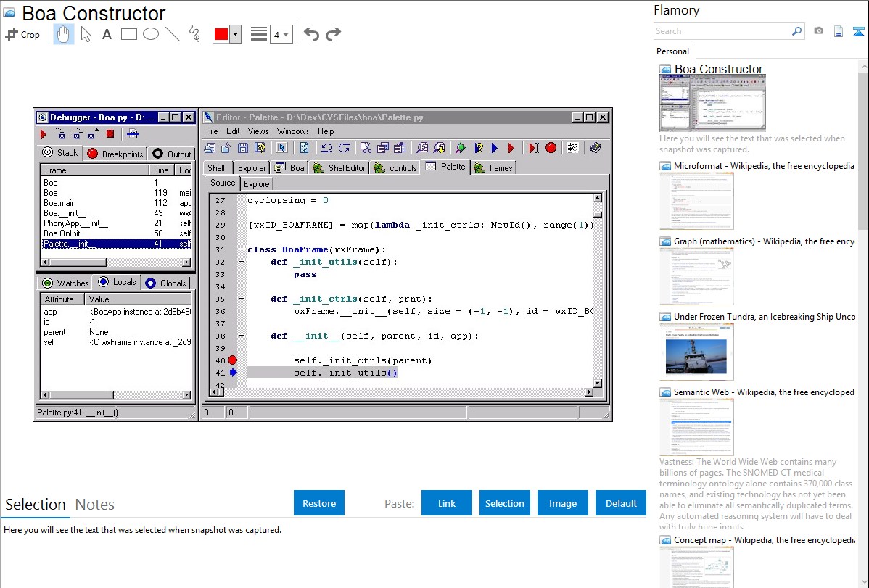
Task: Choose the arrow pointer tool
Action: (x=86, y=34)
